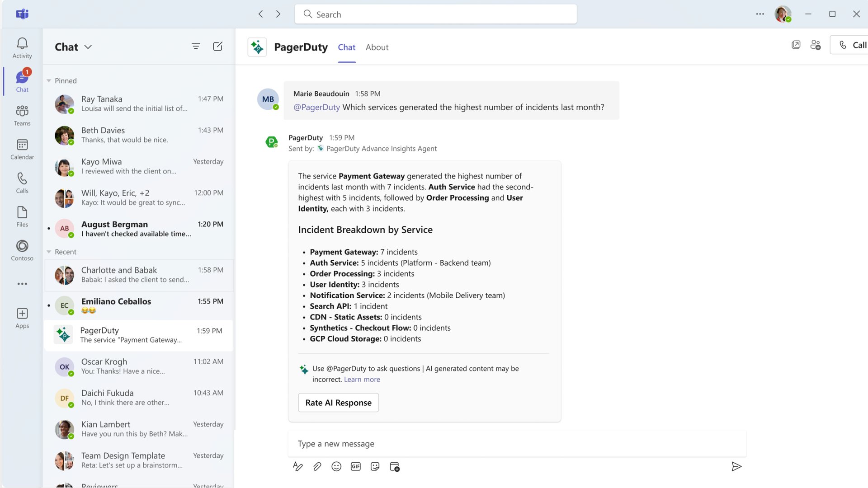Go forward with the right arrow
Image resolution: width=868 pixels, height=488 pixels.
click(278, 14)
